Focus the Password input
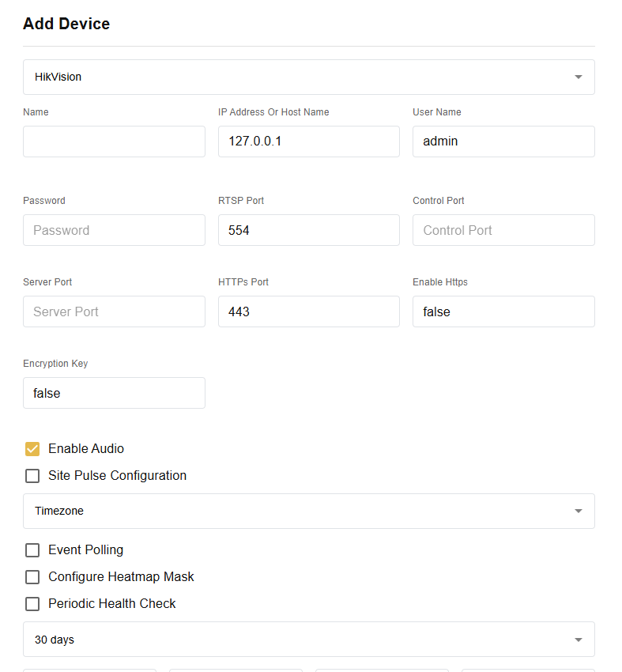The image size is (622, 672). point(114,230)
